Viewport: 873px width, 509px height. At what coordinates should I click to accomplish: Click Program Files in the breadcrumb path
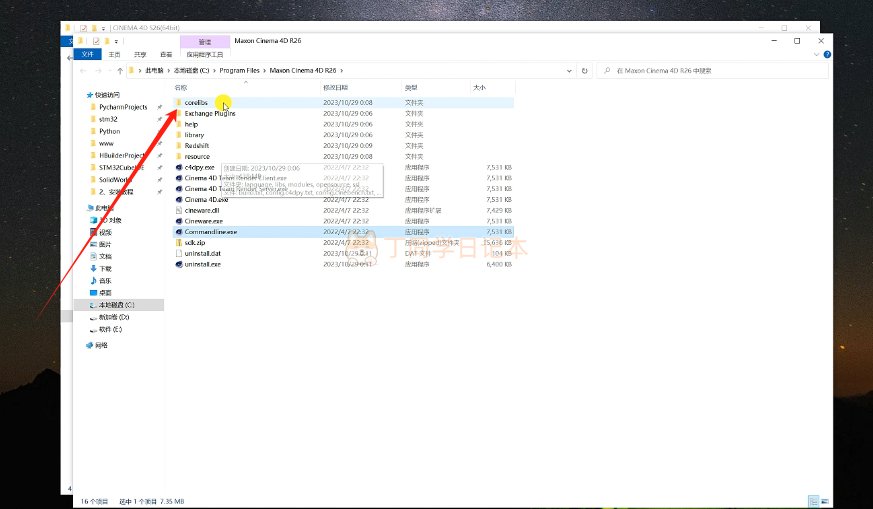coord(240,72)
